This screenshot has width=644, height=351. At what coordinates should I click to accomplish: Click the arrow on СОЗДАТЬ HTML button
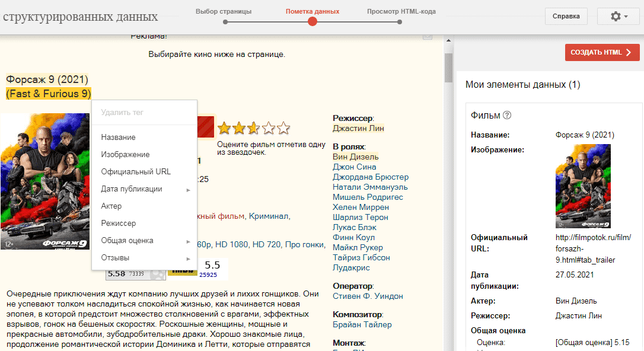tap(629, 52)
